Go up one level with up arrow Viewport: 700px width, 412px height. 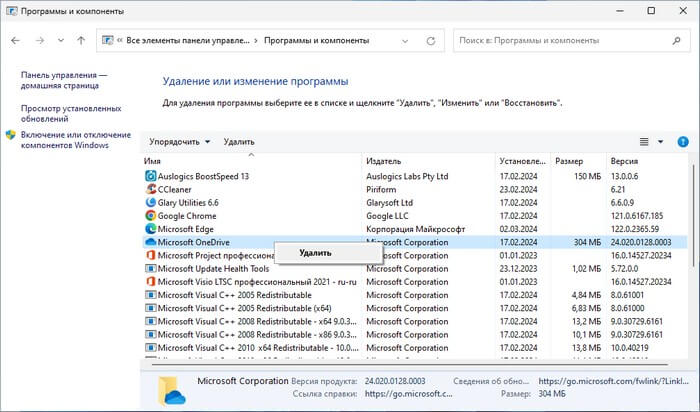pyautogui.click(x=81, y=41)
